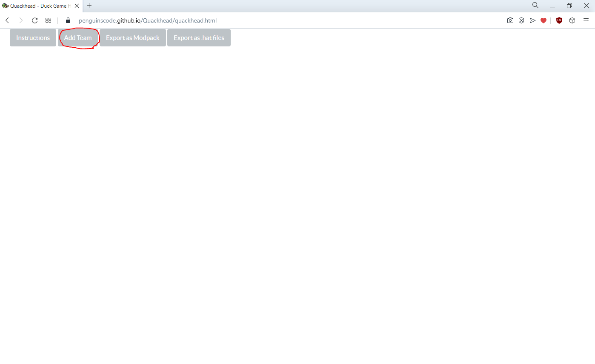The height and width of the screenshot is (364, 595).
Task: Go back to previous page
Action: pos(7,20)
